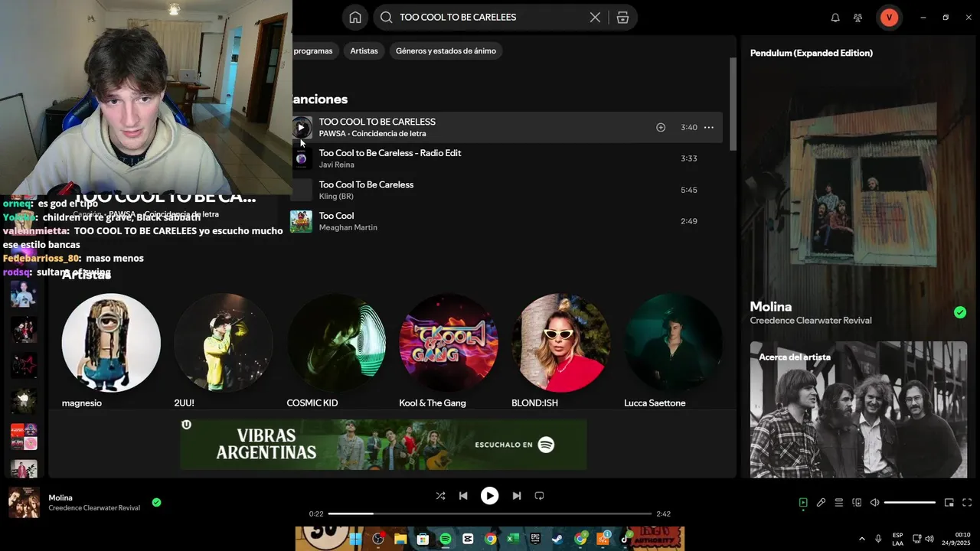Play TOO COOL TO BE CARELESS by PAWSA
The height and width of the screenshot is (551, 980).
(x=302, y=127)
